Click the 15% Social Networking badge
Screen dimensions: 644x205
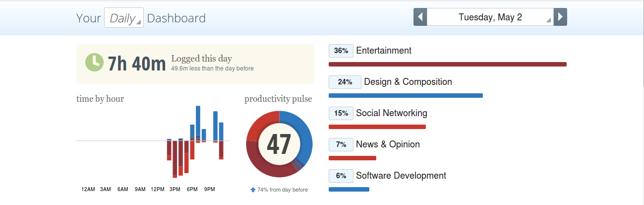[x=341, y=113]
